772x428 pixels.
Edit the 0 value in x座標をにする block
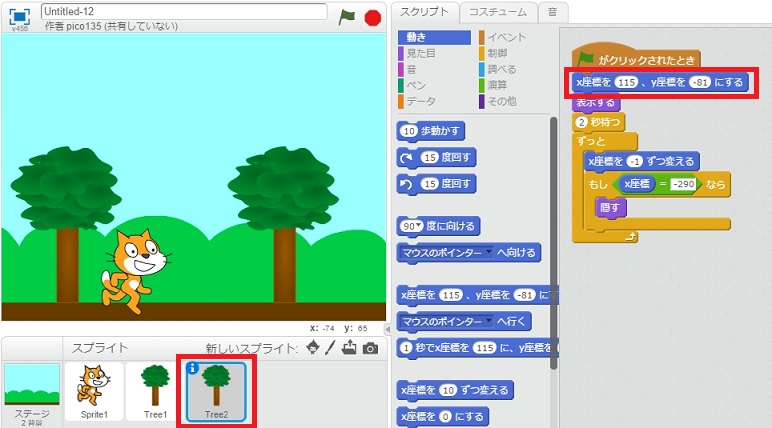click(x=445, y=417)
